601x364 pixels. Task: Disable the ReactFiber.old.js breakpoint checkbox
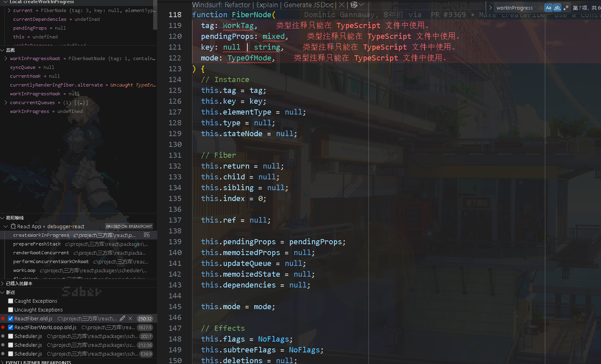pos(11,319)
